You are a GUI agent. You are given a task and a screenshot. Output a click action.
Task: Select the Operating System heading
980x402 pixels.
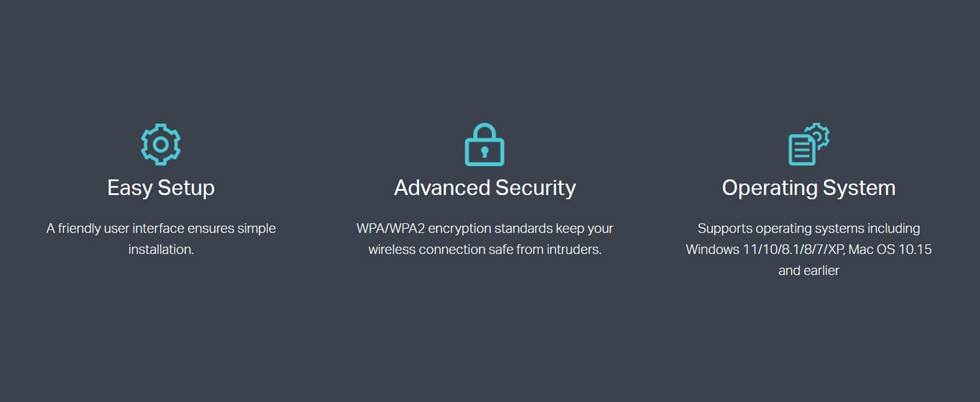809,188
